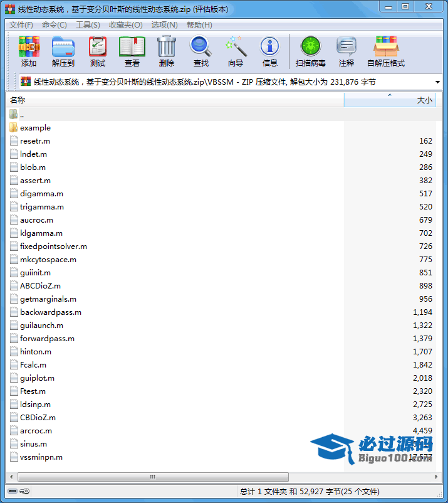Select file digamma.m
Viewport: 448px width, 503px height.
pos(41,193)
